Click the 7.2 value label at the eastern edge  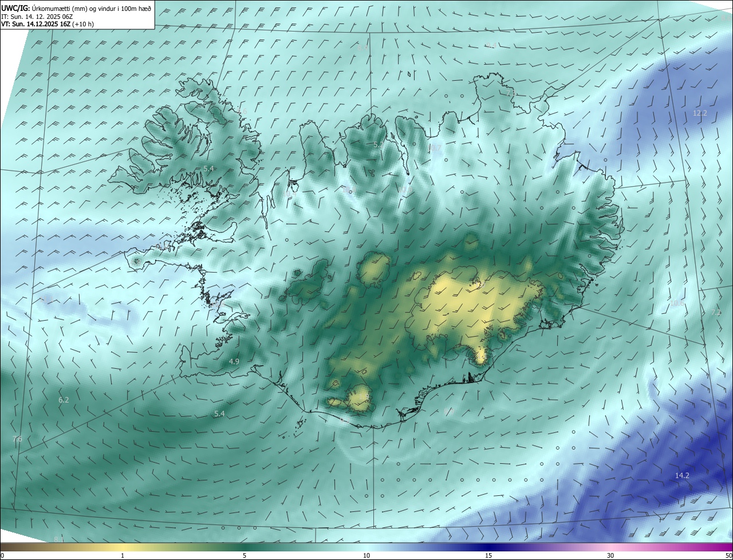(x=716, y=313)
